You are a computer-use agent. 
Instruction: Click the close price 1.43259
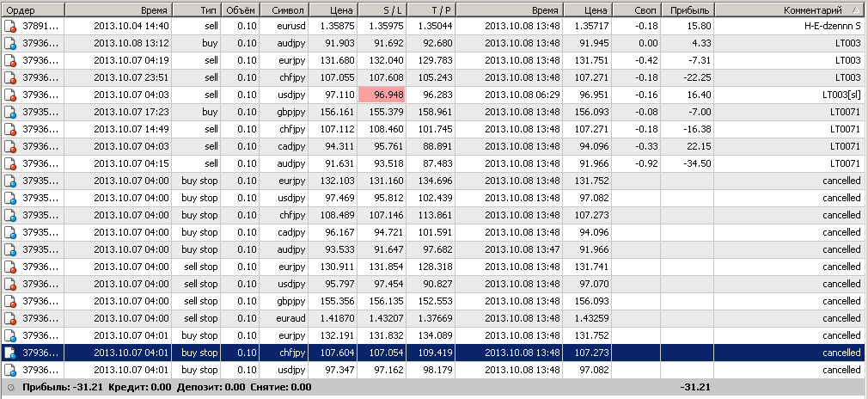[592, 318]
